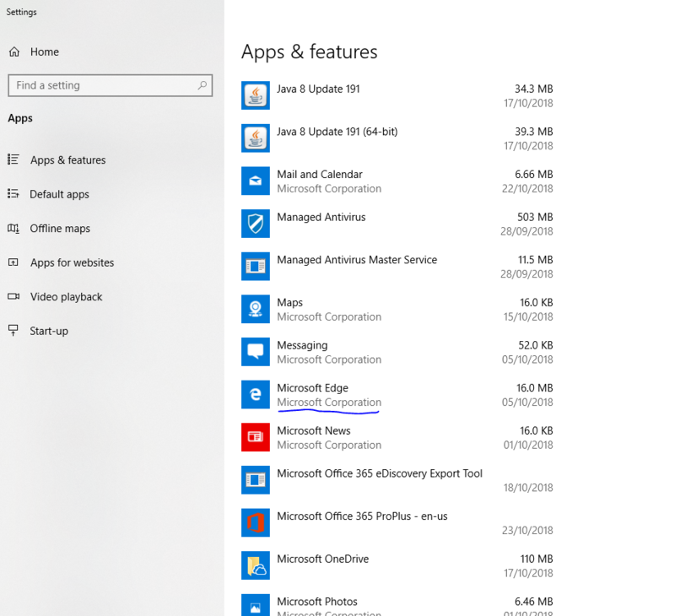Click the Mail and Calendar envelope icon
675x616 pixels.
256,181
